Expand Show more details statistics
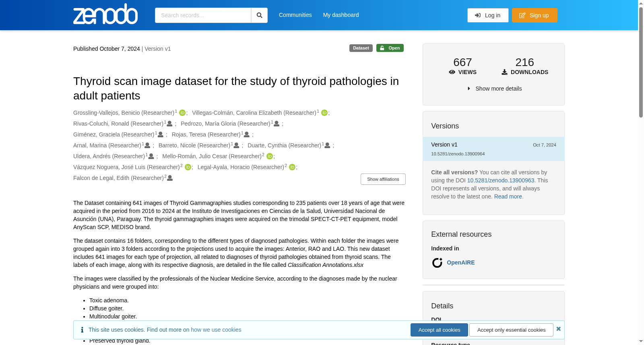The image size is (644, 345). [x=494, y=89]
